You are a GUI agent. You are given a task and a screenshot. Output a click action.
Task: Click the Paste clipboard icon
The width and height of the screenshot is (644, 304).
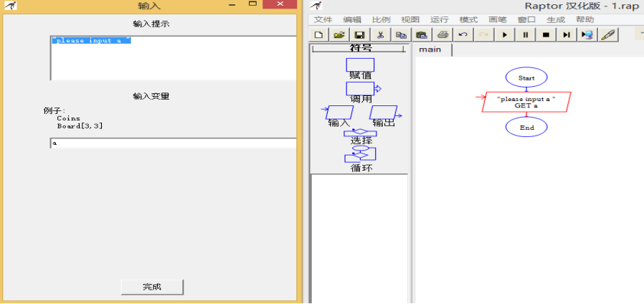click(x=422, y=35)
